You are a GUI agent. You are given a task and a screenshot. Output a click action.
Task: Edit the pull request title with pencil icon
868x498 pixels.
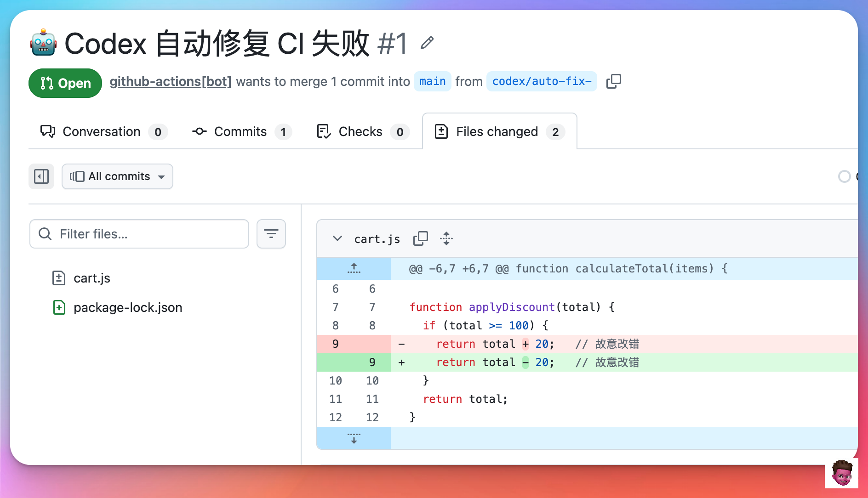(427, 43)
